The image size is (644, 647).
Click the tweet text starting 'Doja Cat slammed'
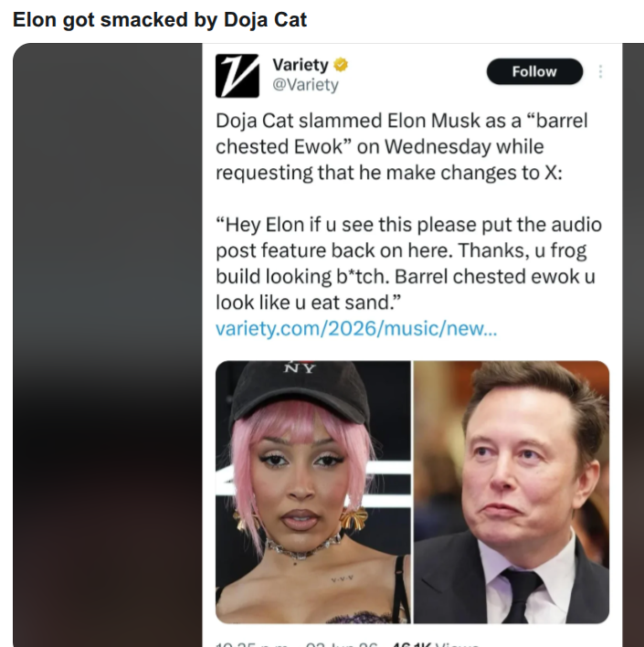401,146
